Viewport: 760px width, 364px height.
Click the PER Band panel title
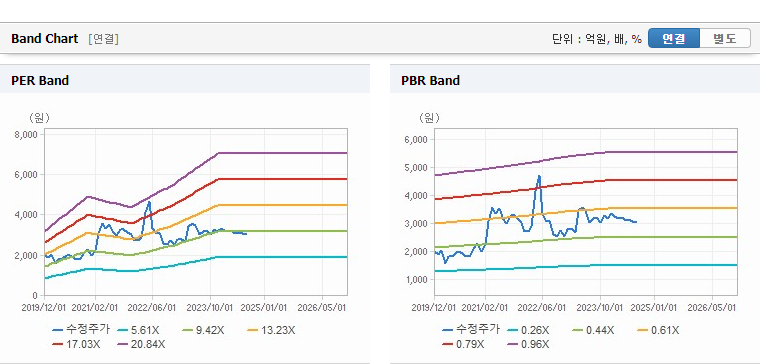click(x=40, y=80)
